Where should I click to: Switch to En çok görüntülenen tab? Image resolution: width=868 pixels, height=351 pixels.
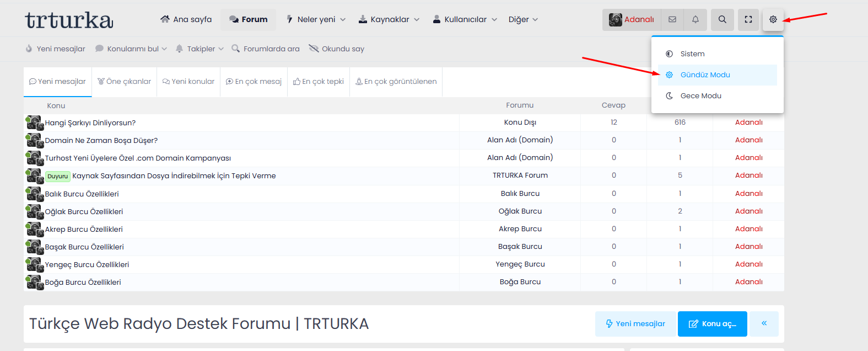click(x=396, y=82)
